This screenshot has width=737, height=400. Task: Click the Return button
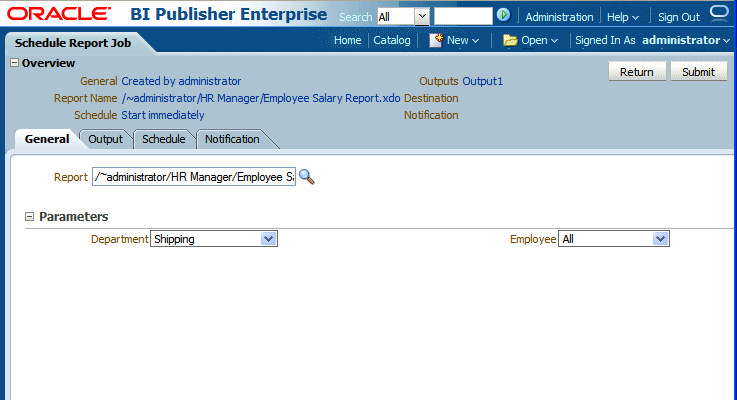pos(637,72)
